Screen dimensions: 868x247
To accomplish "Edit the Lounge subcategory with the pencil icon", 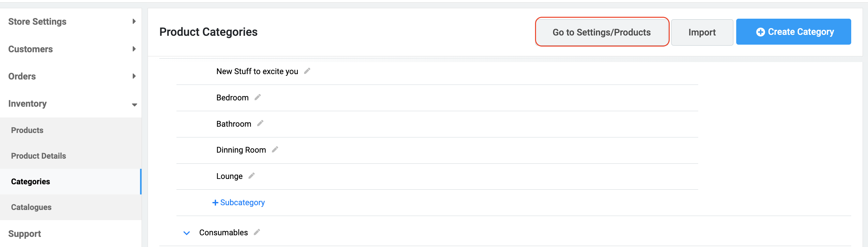I will tap(251, 175).
